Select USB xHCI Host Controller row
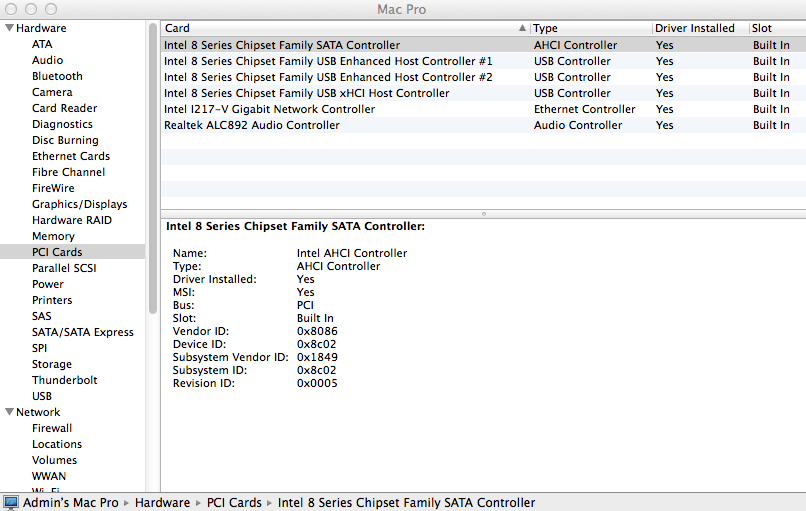The height and width of the screenshot is (511, 806). (483, 93)
